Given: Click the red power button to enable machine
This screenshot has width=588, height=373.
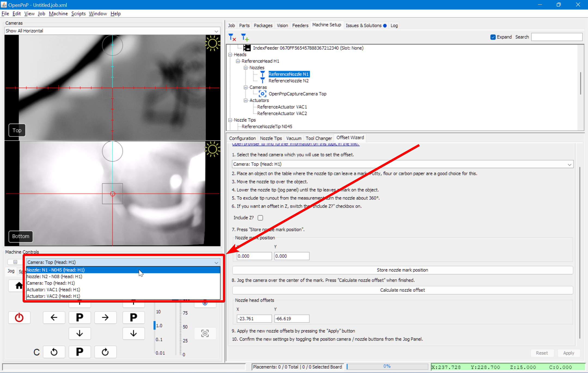Looking at the screenshot, I should [x=19, y=317].
